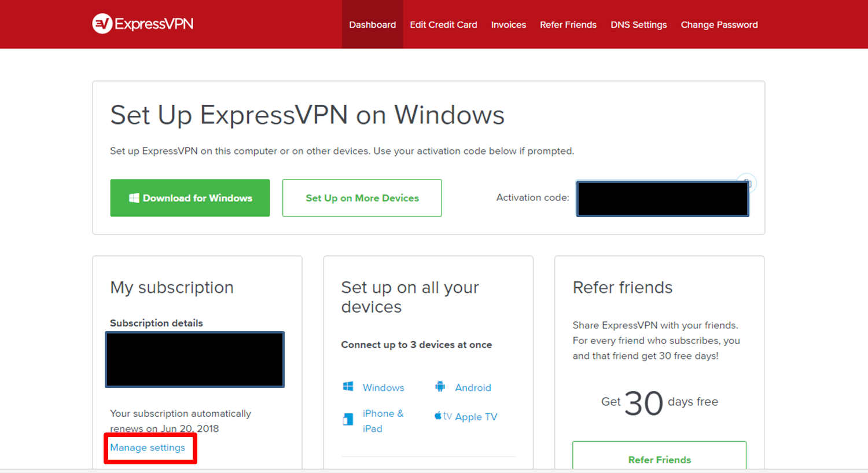Open DNS Settings page

coord(639,24)
